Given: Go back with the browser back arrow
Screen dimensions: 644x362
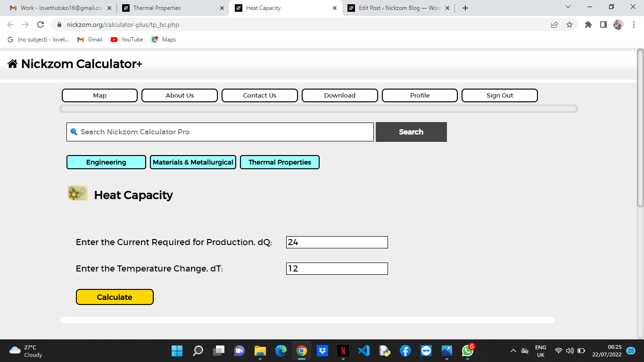Looking at the screenshot, I should (x=10, y=25).
